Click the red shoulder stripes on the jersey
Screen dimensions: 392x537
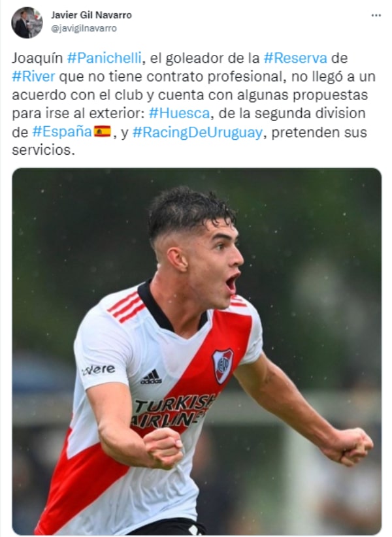126,306
